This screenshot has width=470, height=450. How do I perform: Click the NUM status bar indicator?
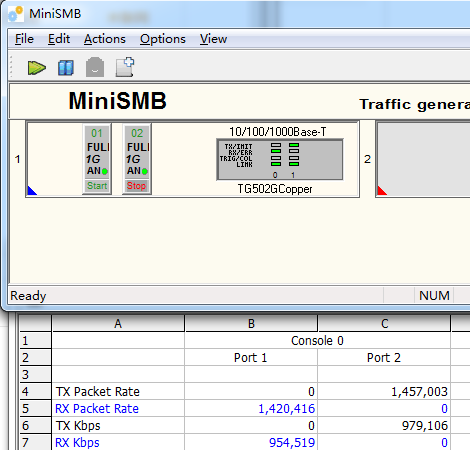(434, 295)
